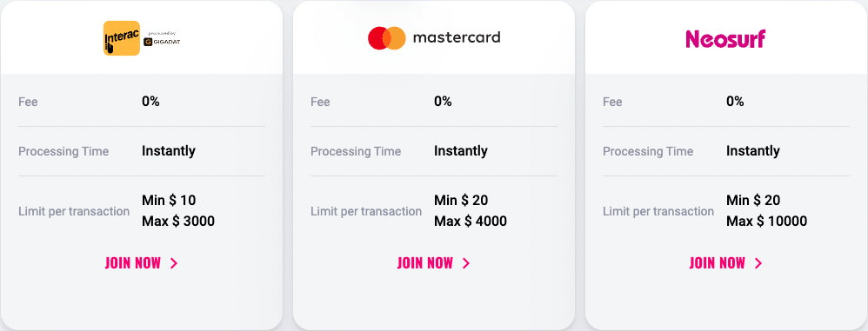Click the Fee label in Mastercard card

[321, 102]
